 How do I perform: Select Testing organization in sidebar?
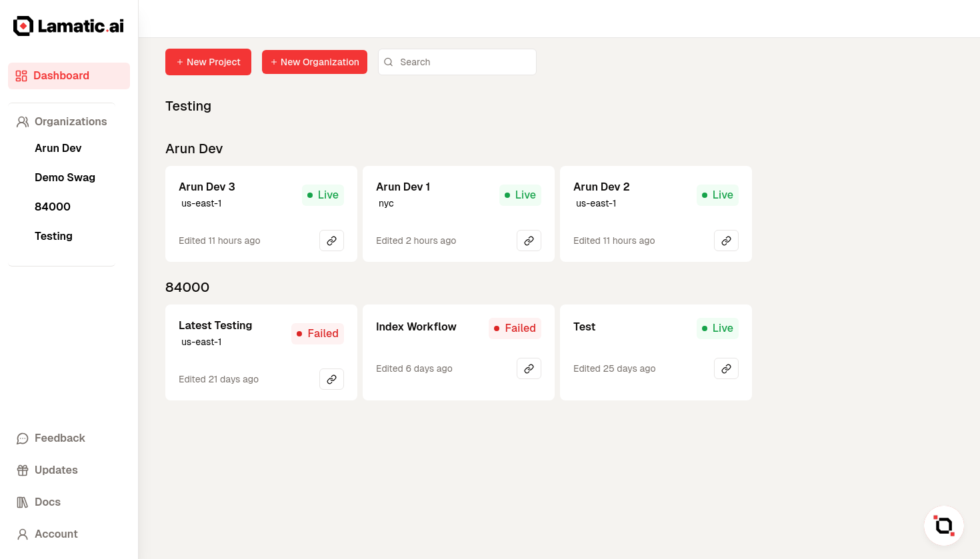pyautogui.click(x=53, y=236)
